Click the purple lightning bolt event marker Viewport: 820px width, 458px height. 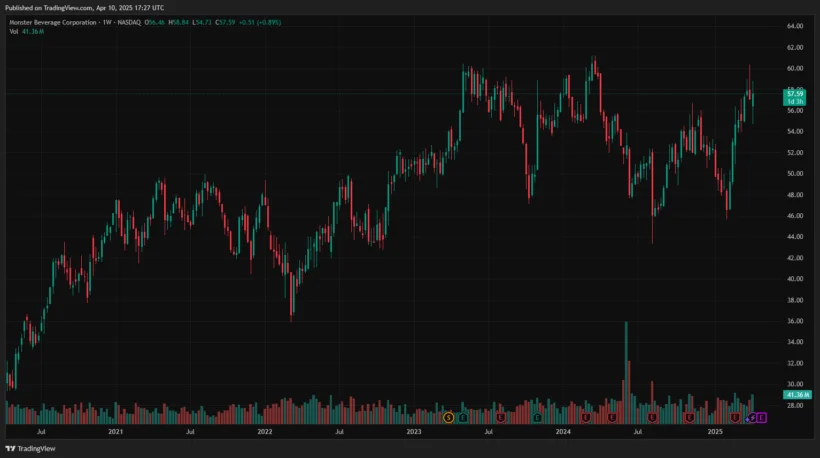752,418
